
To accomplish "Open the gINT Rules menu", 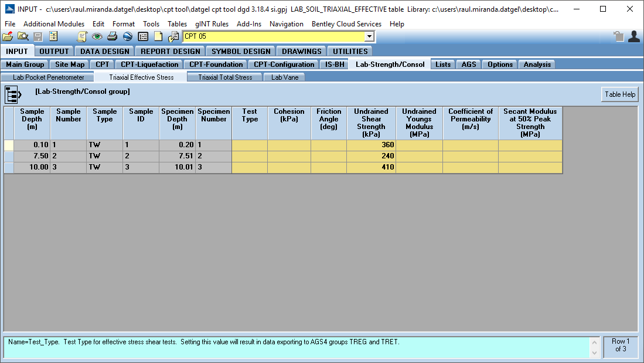I will coord(212,24).
